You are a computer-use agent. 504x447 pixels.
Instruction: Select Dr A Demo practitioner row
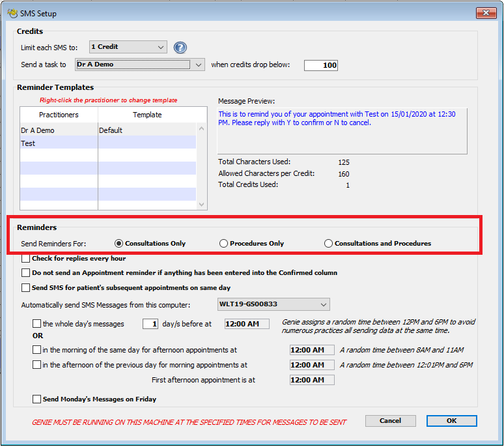point(59,130)
